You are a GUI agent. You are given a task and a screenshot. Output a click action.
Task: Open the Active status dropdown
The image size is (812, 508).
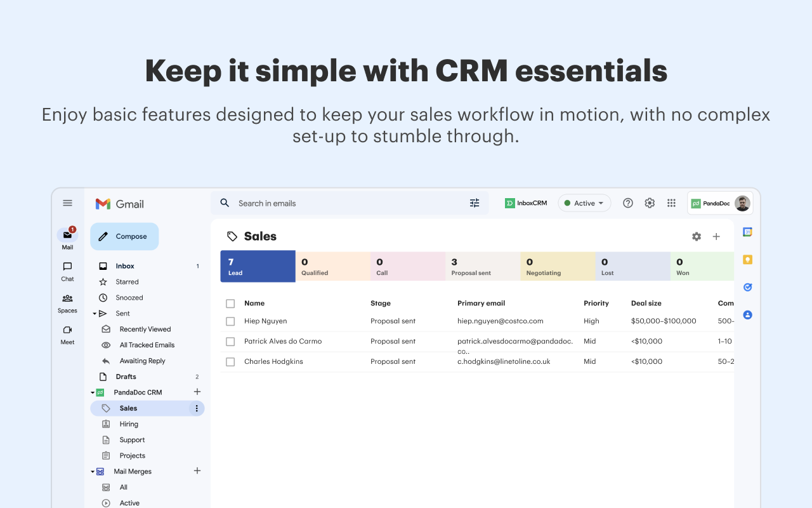(584, 203)
